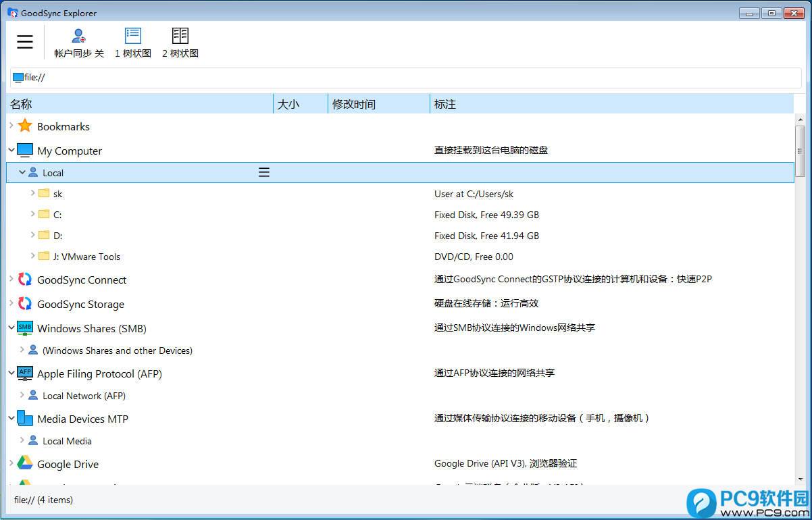Open the Local row options menu
The height and width of the screenshot is (520, 812).
point(264,172)
